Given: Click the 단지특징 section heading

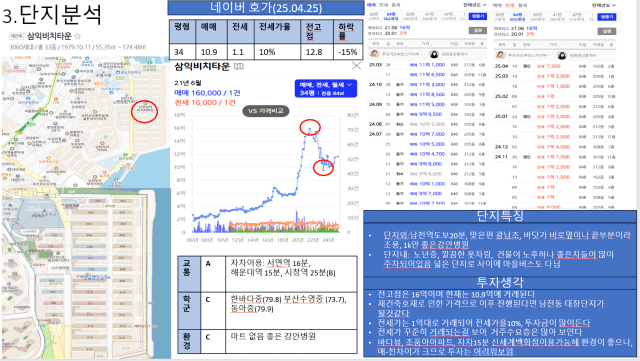Looking at the screenshot, I should pos(500,216).
